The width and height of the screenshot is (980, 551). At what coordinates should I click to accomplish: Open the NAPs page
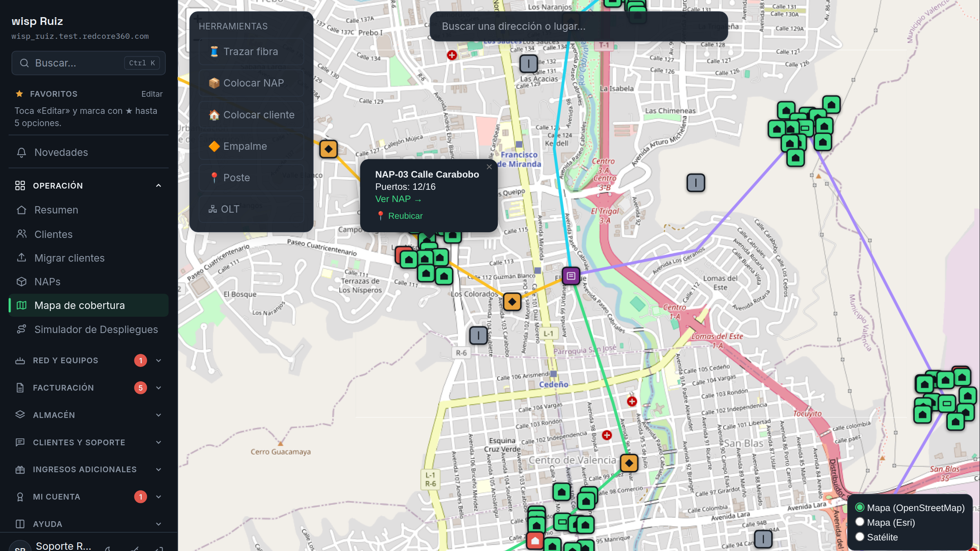[x=88, y=282]
